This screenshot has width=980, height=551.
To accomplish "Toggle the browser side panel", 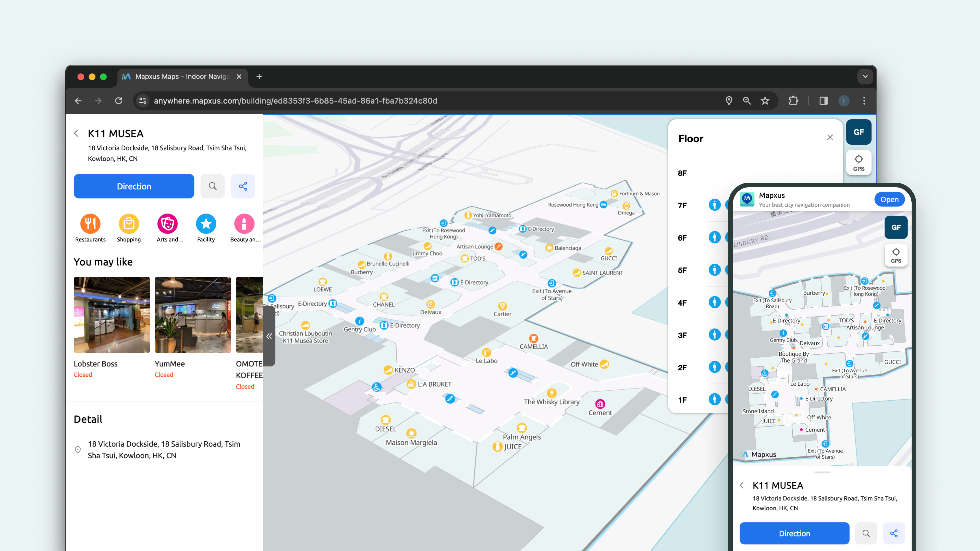I will coord(824,101).
